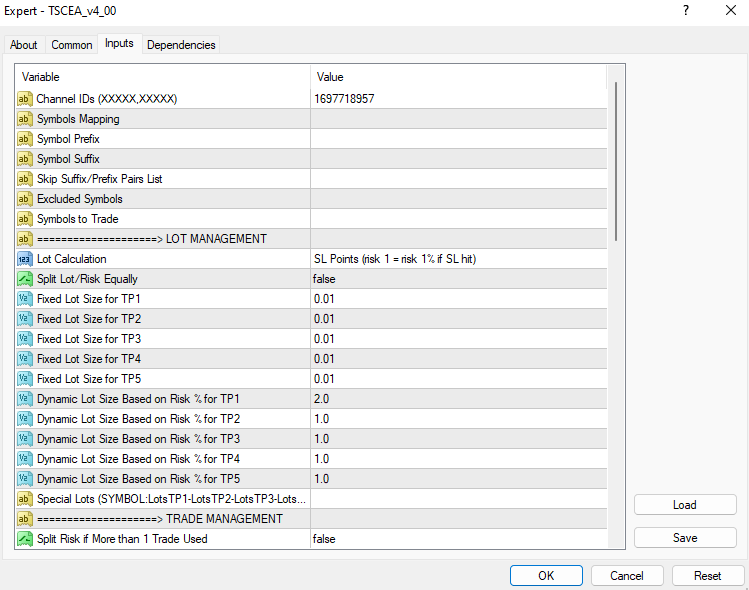Click the Save button

pos(685,538)
